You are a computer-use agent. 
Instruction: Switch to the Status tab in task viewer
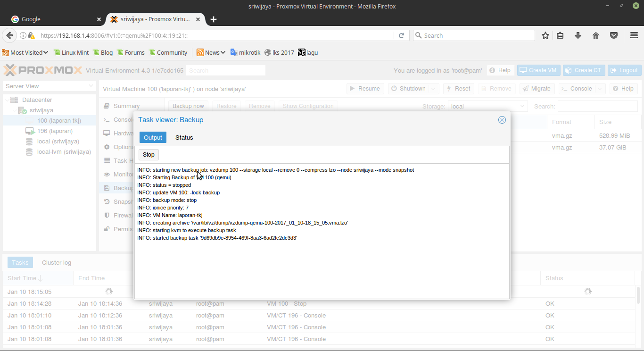click(184, 137)
